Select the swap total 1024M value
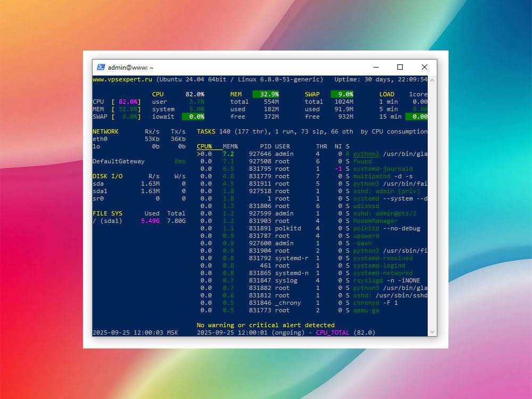 point(344,102)
